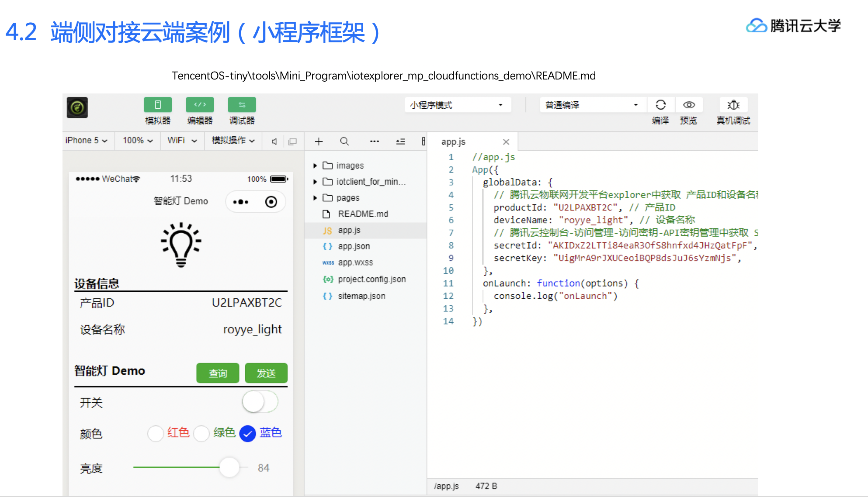868x497 pixels.
Task: Click the search icon in file panel
Action: tap(344, 142)
